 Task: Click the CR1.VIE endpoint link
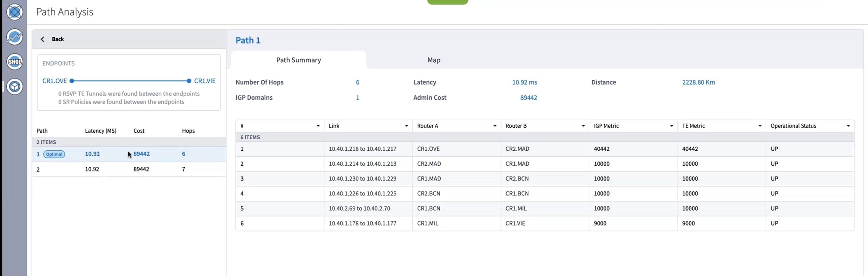tap(205, 81)
